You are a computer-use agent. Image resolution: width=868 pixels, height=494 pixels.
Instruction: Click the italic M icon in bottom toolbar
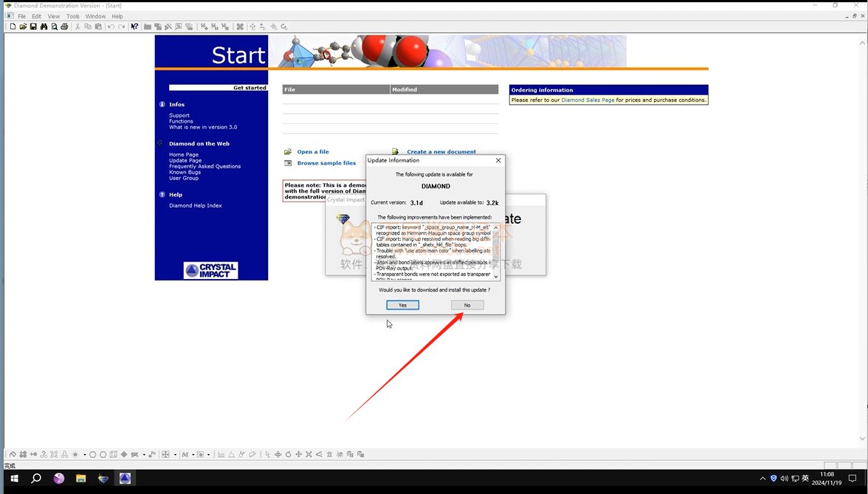(x=185, y=454)
